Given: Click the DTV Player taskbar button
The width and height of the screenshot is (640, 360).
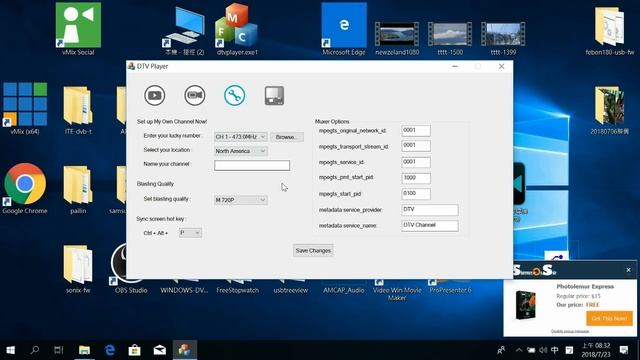Looking at the screenshot, I should (x=184, y=350).
